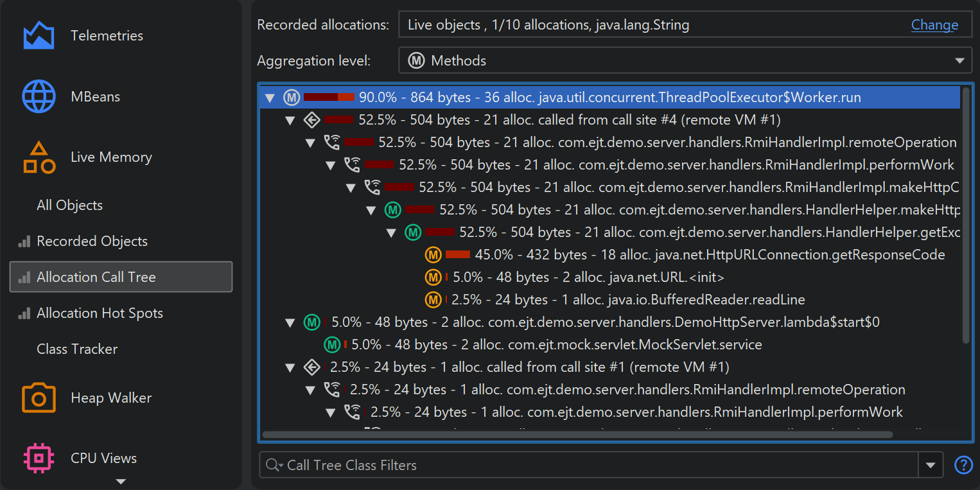Click the MBeans globe icon
The width and height of the screenshot is (980, 490).
click(x=39, y=96)
